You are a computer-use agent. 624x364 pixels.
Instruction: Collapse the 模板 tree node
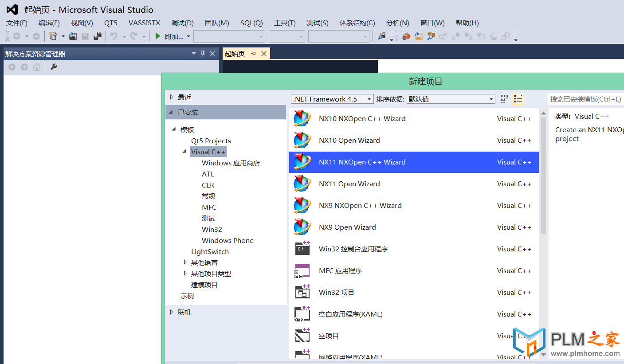pyautogui.click(x=174, y=129)
